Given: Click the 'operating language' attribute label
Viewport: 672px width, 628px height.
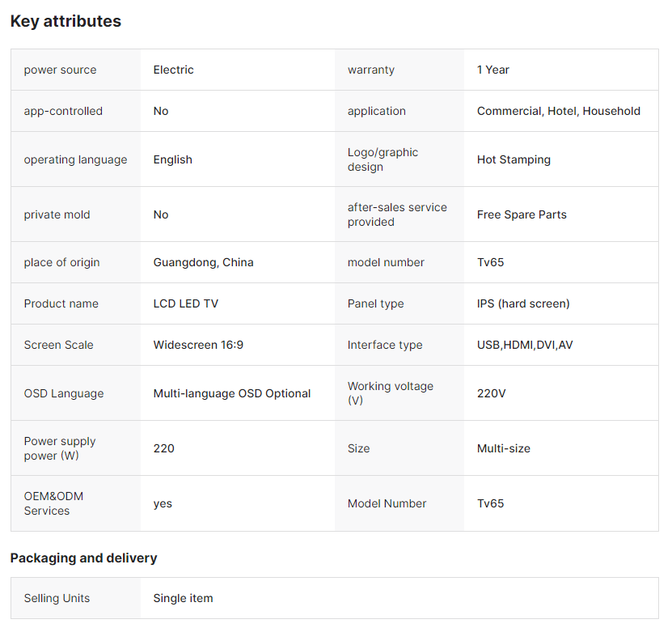Looking at the screenshot, I should click(x=75, y=159).
